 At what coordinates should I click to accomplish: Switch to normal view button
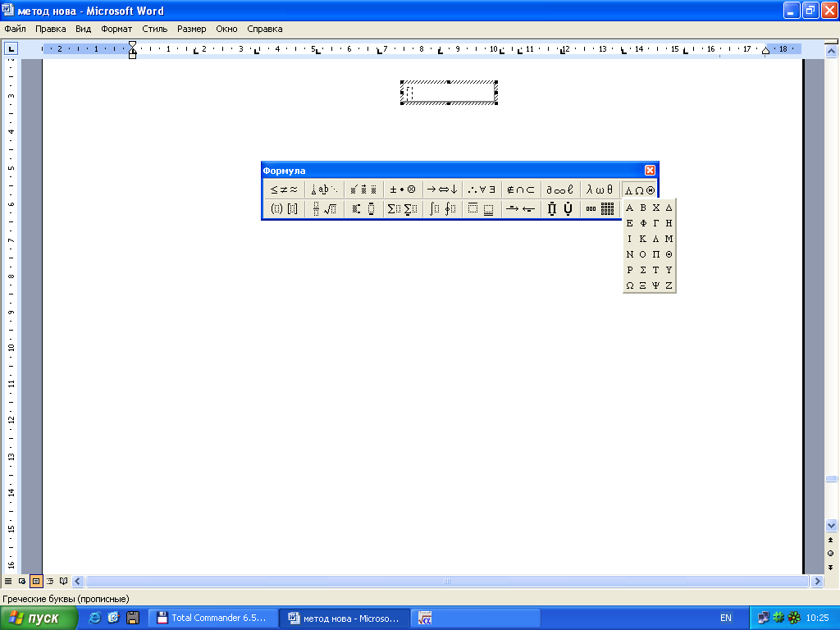pos(8,581)
